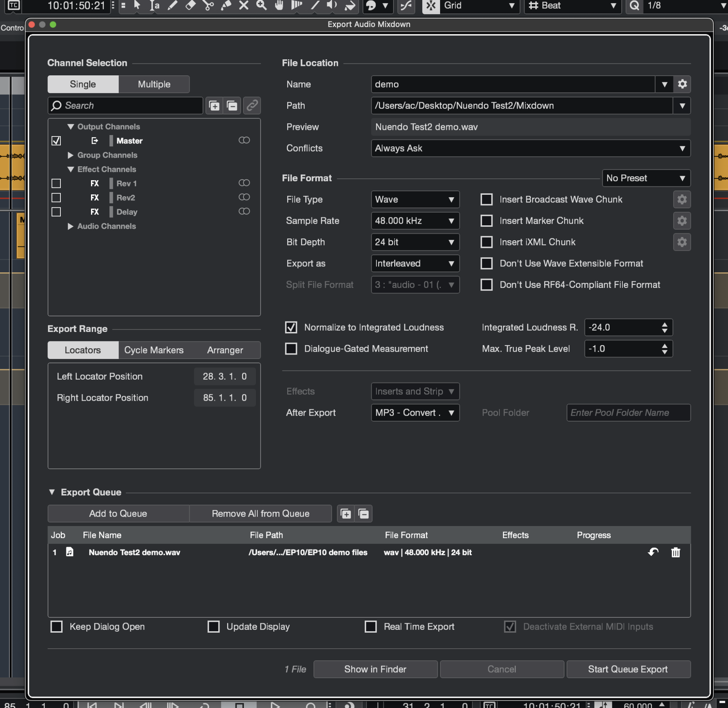Image resolution: width=728 pixels, height=708 pixels.
Task: Delete queue job with trash icon
Action: click(x=675, y=552)
